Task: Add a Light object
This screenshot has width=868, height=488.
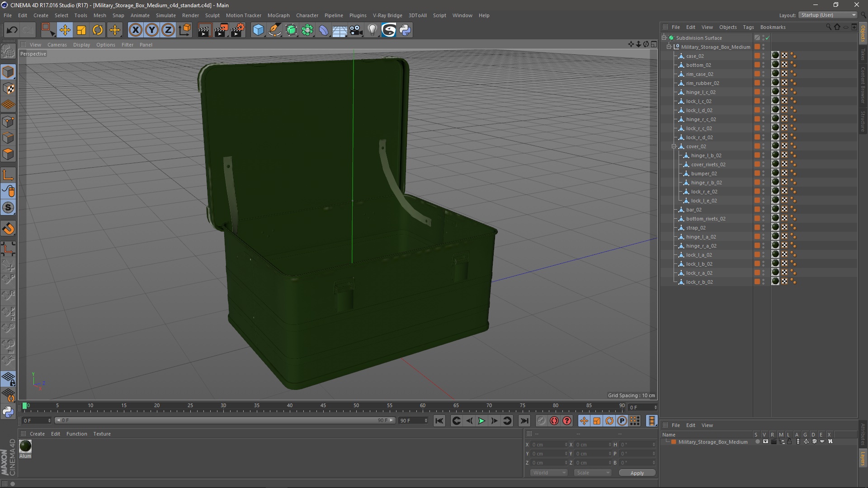Action: pyautogui.click(x=373, y=30)
